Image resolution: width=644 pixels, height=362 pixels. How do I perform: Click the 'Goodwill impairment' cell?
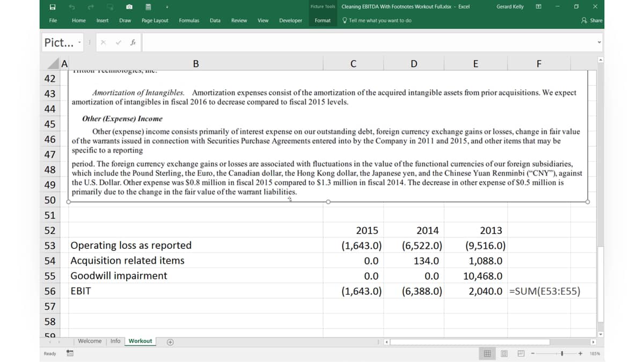pyautogui.click(x=196, y=276)
